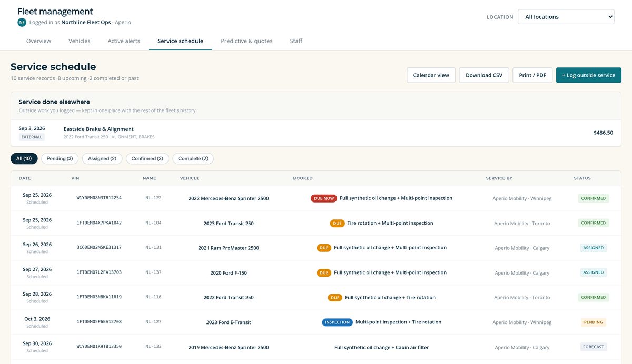Click the VIN column header

click(x=75, y=178)
